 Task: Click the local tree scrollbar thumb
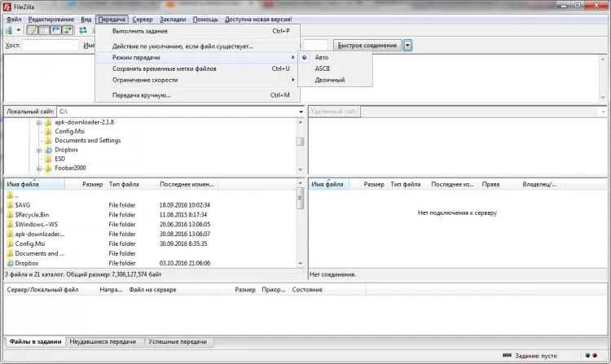pos(300,142)
